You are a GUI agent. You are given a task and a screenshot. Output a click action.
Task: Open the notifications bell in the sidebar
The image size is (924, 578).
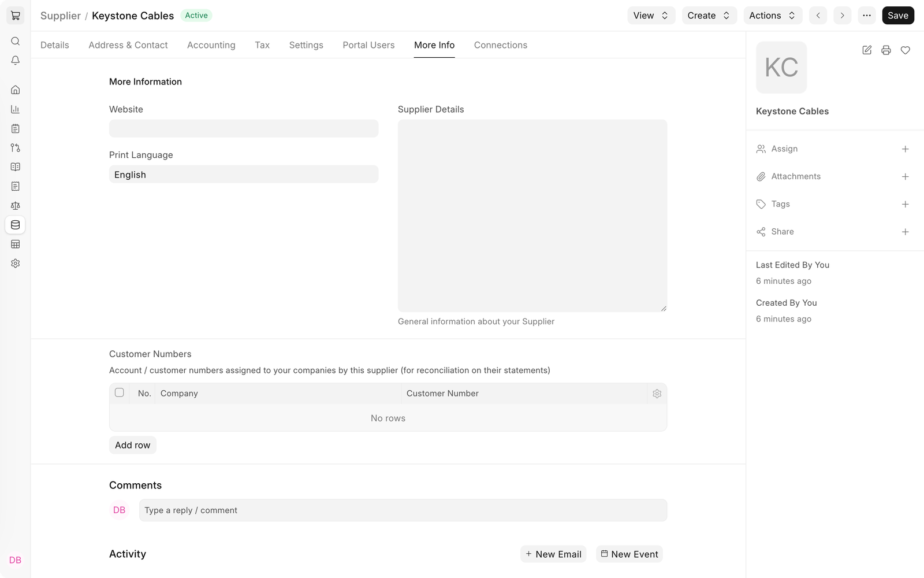pyautogui.click(x=16, y=60)
